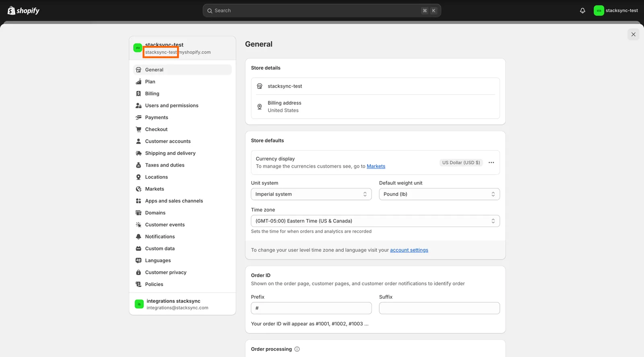Open Policies settings

[182, 284]
